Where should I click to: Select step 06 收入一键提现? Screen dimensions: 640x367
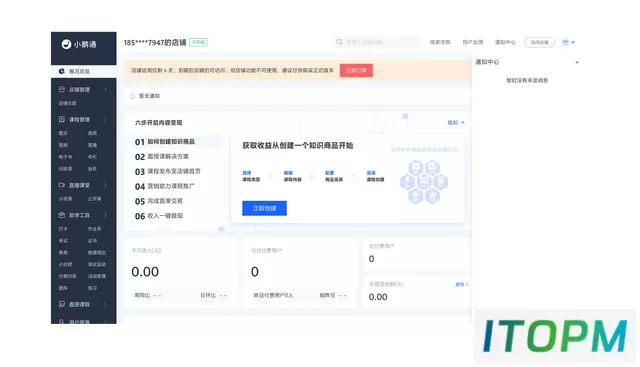159,216
